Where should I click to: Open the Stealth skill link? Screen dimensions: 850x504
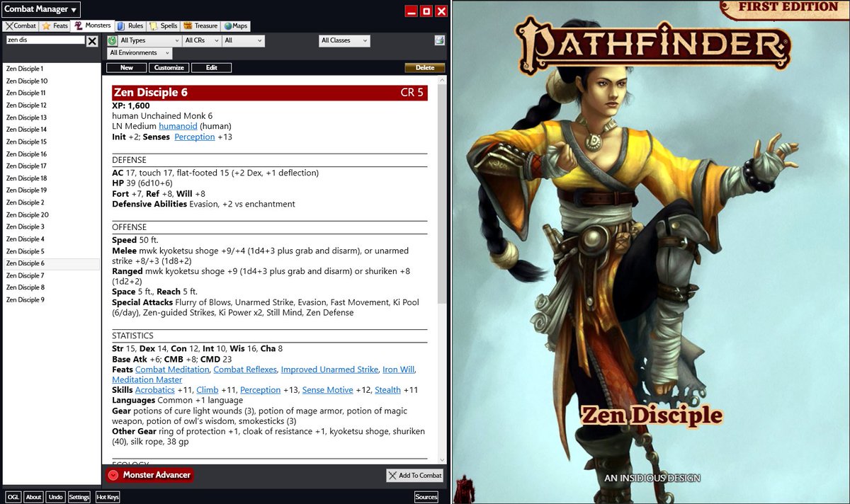point(387,390)
